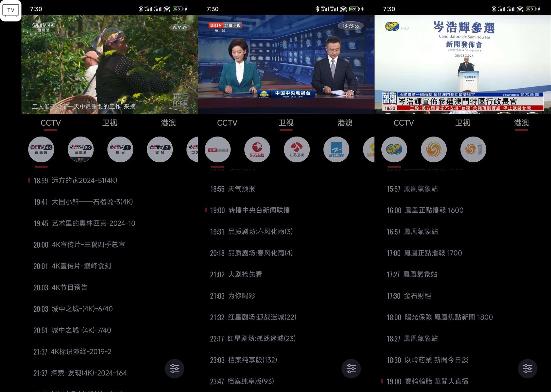Screen dimensions: 551x392
Task: Tap the 15:57 鳳凰氣象站 entry
Action: 412,189
